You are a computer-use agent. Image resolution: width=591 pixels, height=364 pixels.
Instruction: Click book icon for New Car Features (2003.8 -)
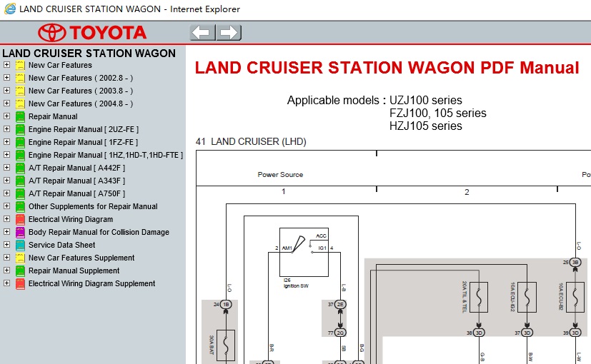[20, 91]
